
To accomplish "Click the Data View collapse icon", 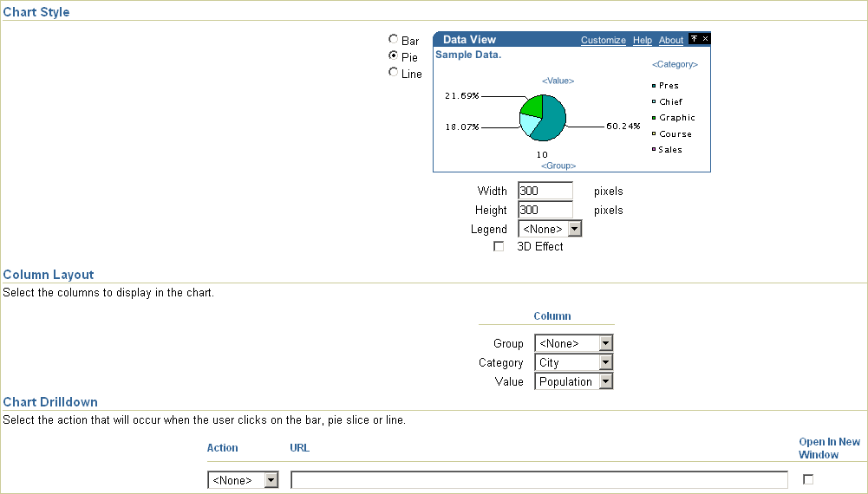I will click(x=695, y=38).
